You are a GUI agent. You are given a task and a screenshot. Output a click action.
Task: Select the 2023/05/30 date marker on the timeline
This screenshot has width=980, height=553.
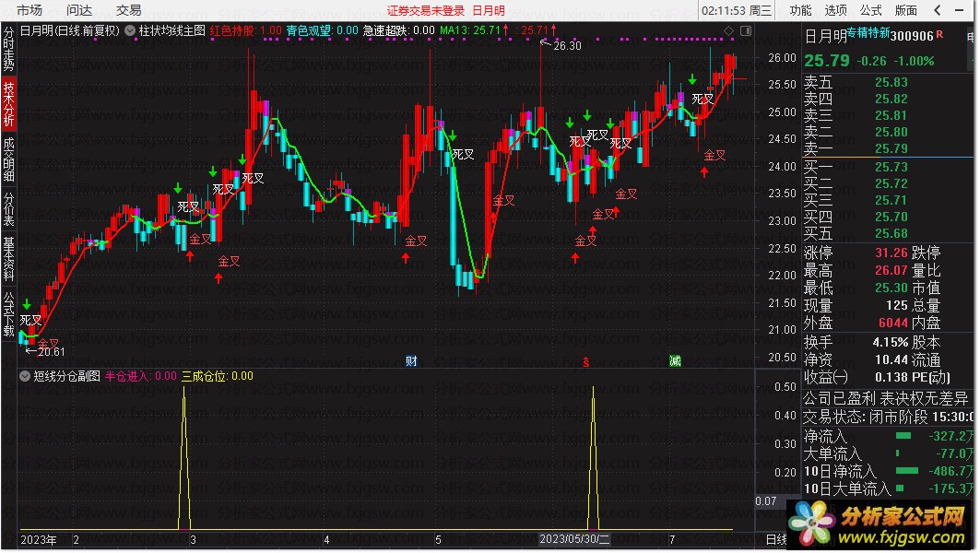point(574,539)
